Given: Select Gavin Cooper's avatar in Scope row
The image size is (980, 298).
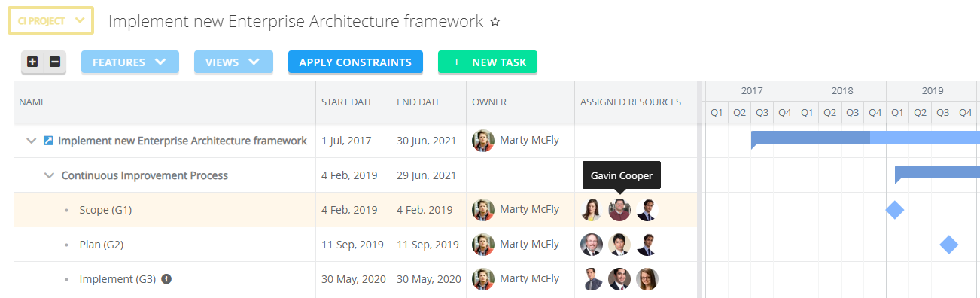Looking at the screenshot, I should click(x=619, y=210).
